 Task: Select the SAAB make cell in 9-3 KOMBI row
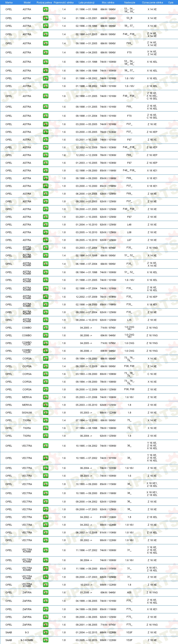(x=9, y=640)
